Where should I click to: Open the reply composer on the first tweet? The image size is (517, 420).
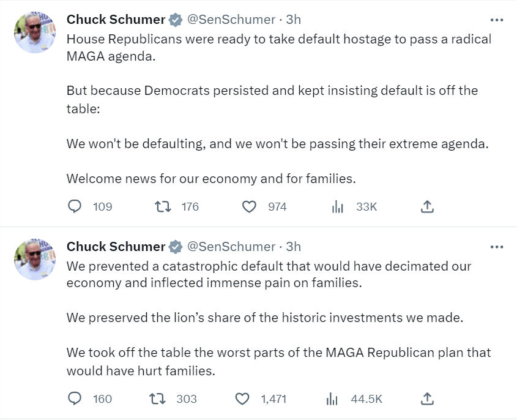coord(75,207)
